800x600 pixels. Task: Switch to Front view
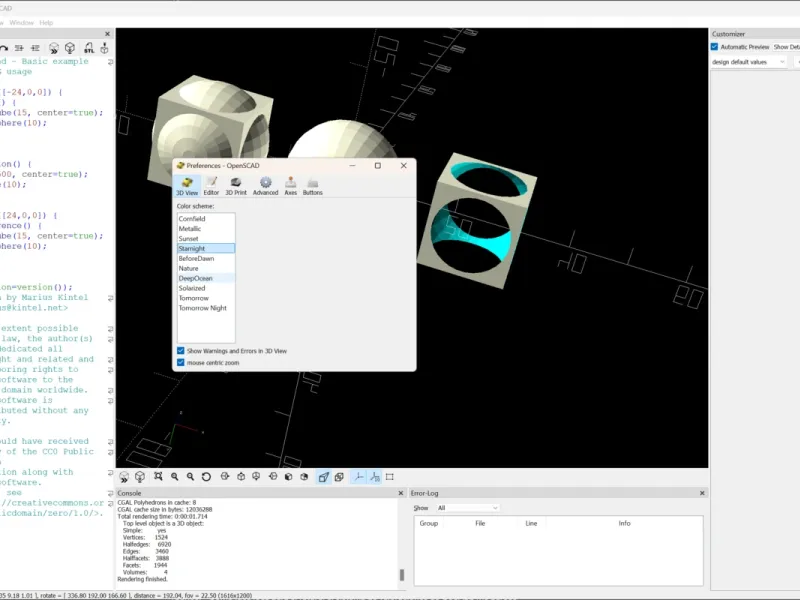pyautogui.click(x=288, y=477)
